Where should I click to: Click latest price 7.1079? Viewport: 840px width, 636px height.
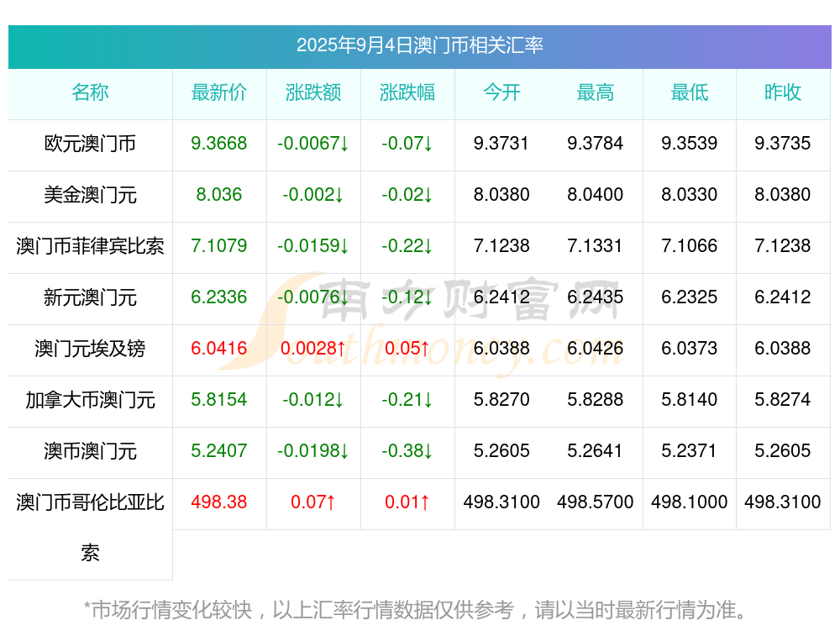point(219,246)
